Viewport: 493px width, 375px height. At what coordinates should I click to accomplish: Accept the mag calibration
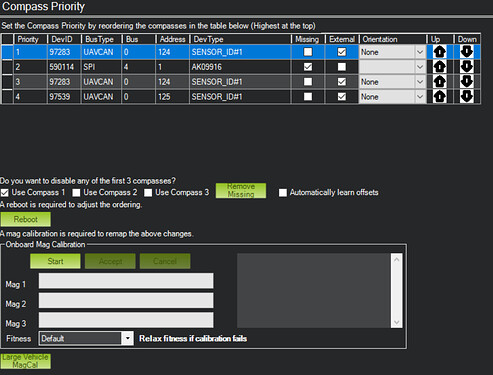point(110,261)
